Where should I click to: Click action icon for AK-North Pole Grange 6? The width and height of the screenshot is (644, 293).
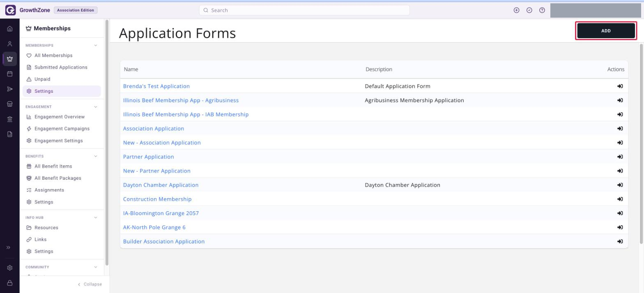[x=620, y=227]
